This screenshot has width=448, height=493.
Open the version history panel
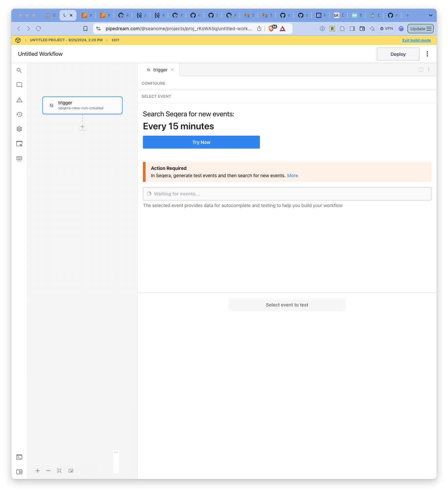19,114
